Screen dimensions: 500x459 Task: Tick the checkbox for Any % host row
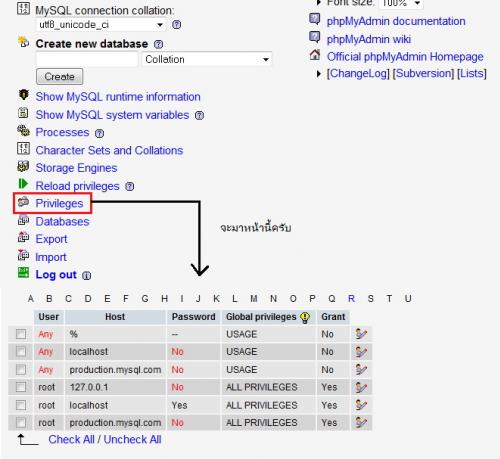(x=21, y=334)
